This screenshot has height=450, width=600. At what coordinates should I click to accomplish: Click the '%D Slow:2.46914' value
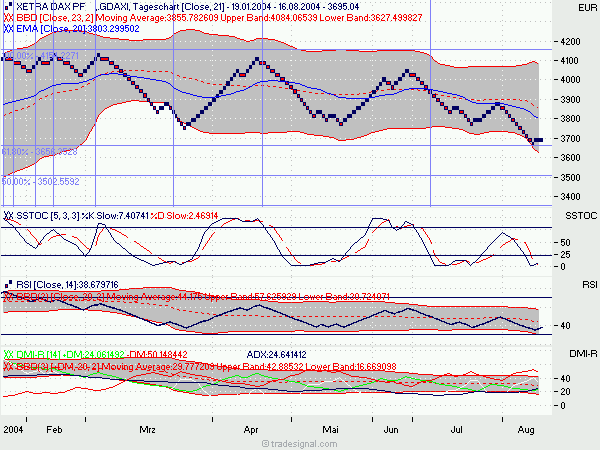point(184,216)
